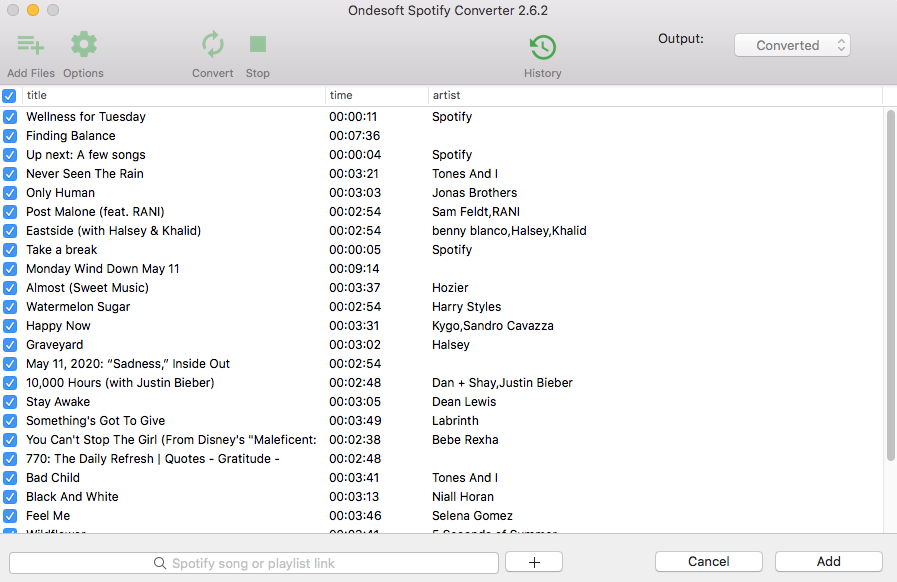
Task: Toggle Eastside (with Halsey & Khalid) checkbox
Action: [x=10, y=231]
